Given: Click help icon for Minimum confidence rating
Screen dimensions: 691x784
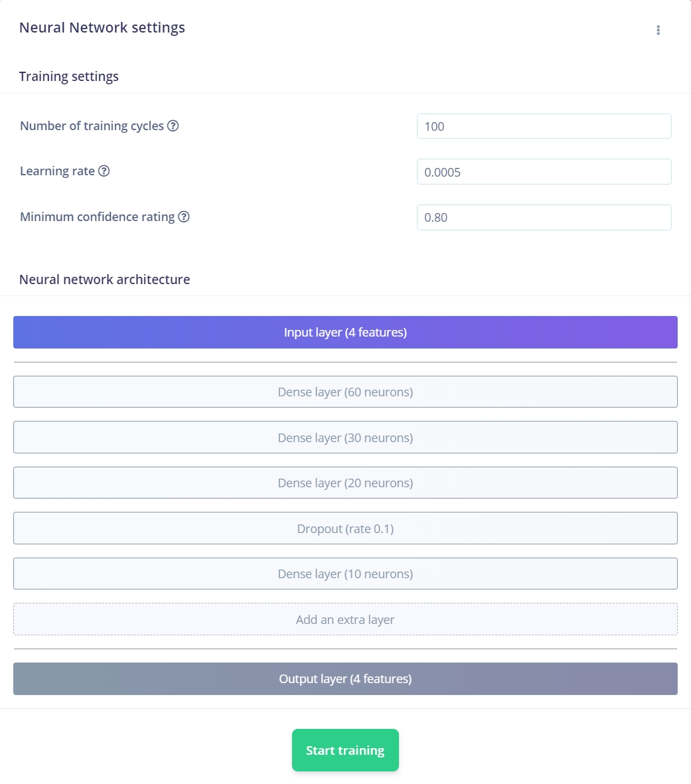Looking at the screenshot, I should pyautogui.click(x=184, y=217).
